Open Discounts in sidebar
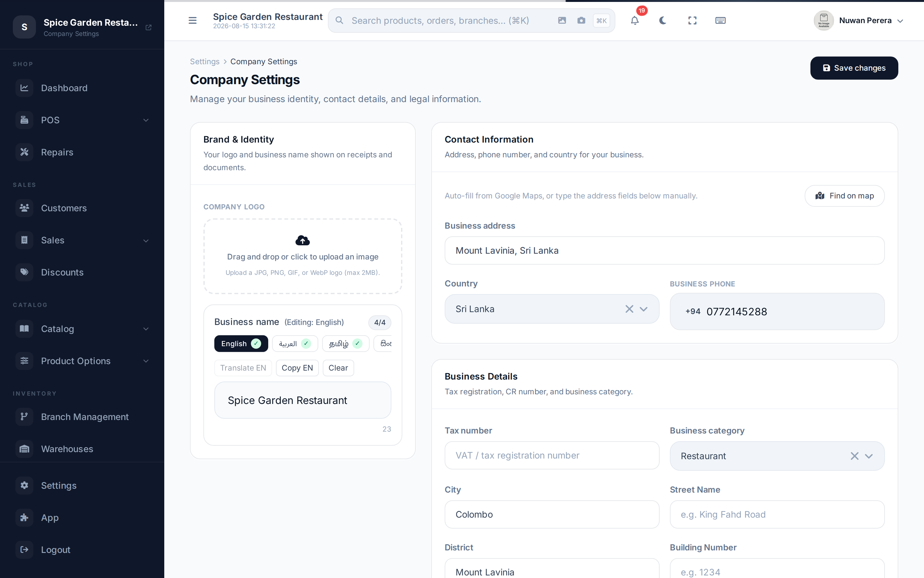The height and width of the screenshot is (578, 924). pyautogui.click(x=82, y=272)
